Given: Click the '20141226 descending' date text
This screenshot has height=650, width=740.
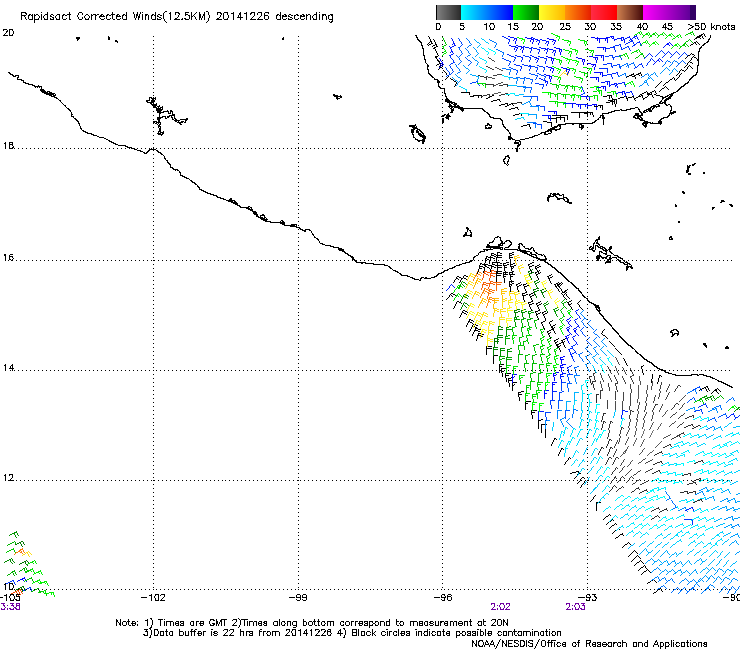Looking at the screenshot, I should 275,17.
